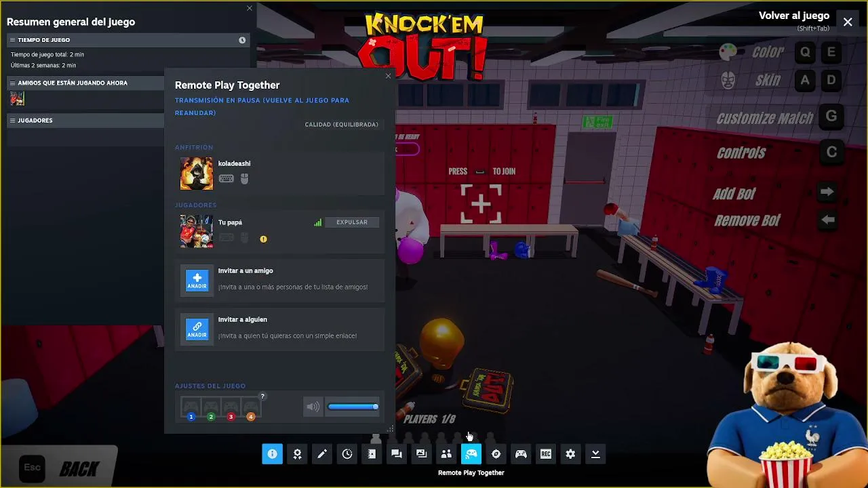Viewport: 868px width, 488px height.
Task: Click the downloads arrow icon in toolbar
Action: [595, 454]
